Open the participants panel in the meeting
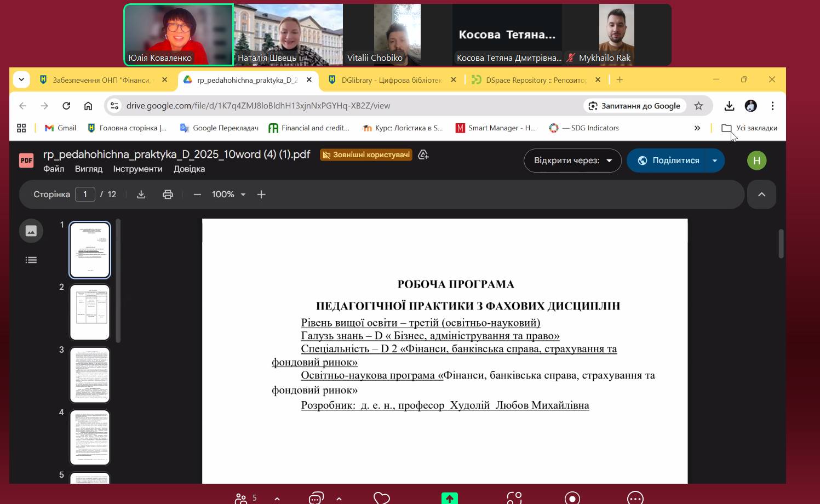 (x=242, y=498)
